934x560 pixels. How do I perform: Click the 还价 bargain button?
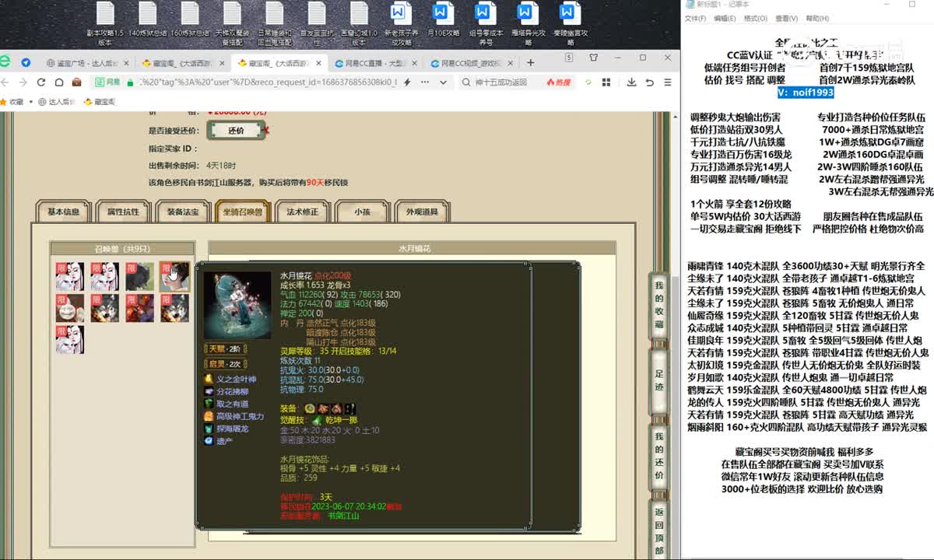(236, 131)
